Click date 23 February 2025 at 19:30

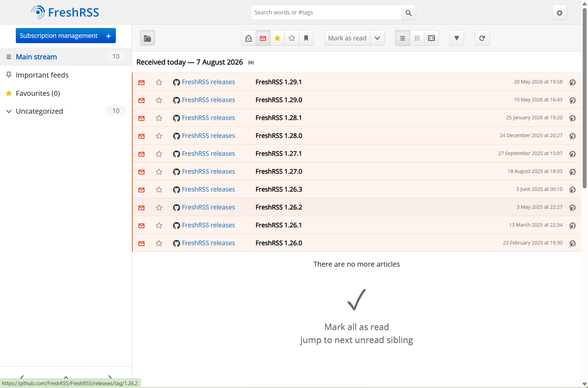pyautogui.click(x=533, y=243)
